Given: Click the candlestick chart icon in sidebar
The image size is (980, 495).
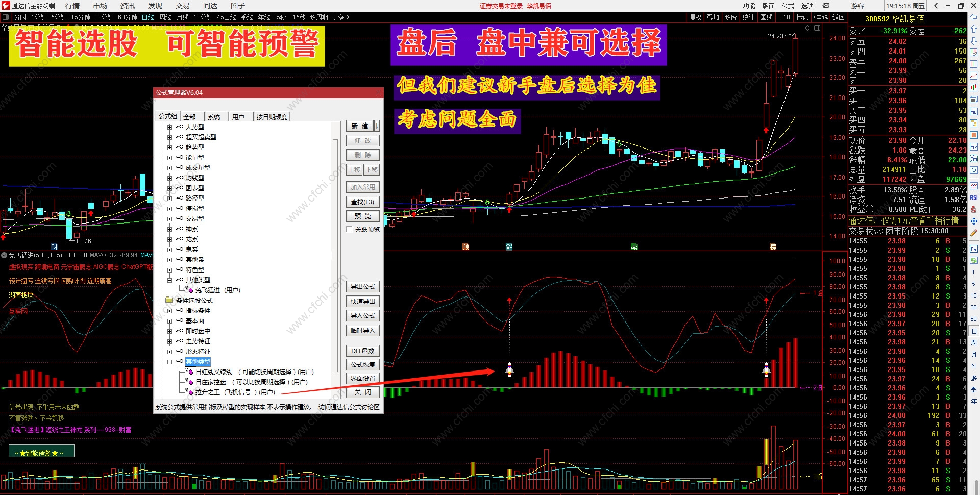Looking at the screenshot, I should 974,87.
